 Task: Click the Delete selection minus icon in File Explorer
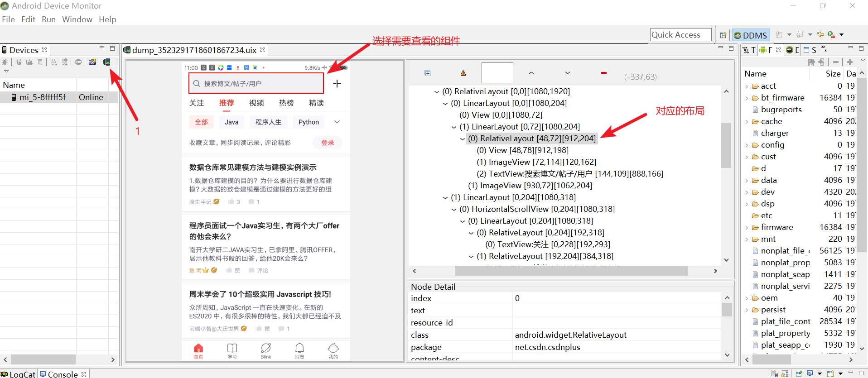pyautogui.click(x=835, y=62)
